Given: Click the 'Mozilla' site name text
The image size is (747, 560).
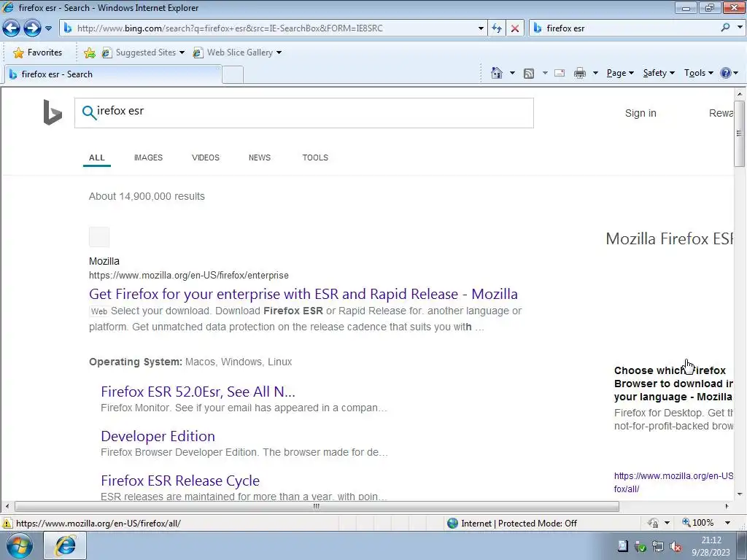Looking at the screenshot, I should 104,261.
